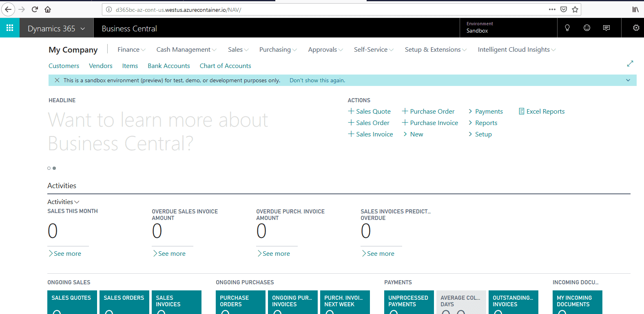This screenshot has height=314, width=644.
Task: Expand the Purchasing menu
Action: (278, 50)
